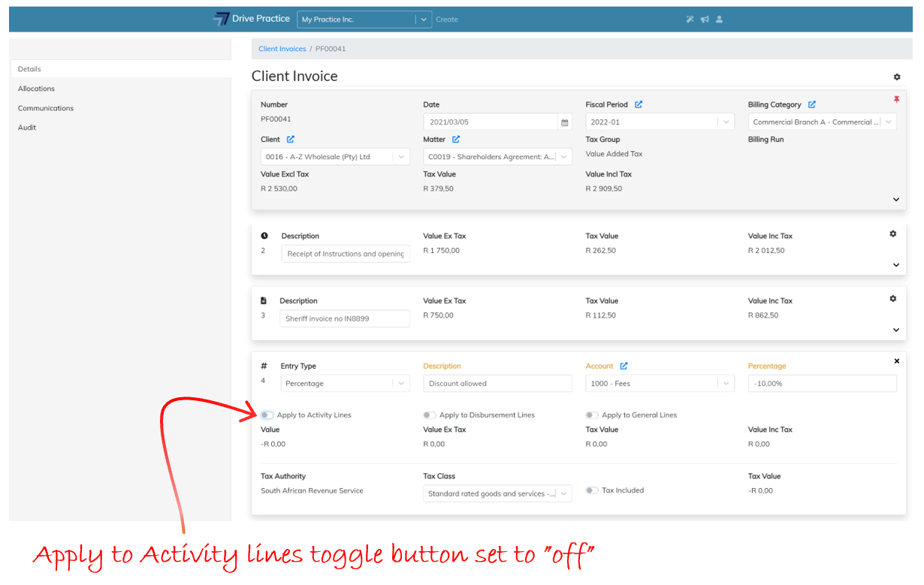Enable the Apply to Activity Lines toggle

(x=267, y=415)
